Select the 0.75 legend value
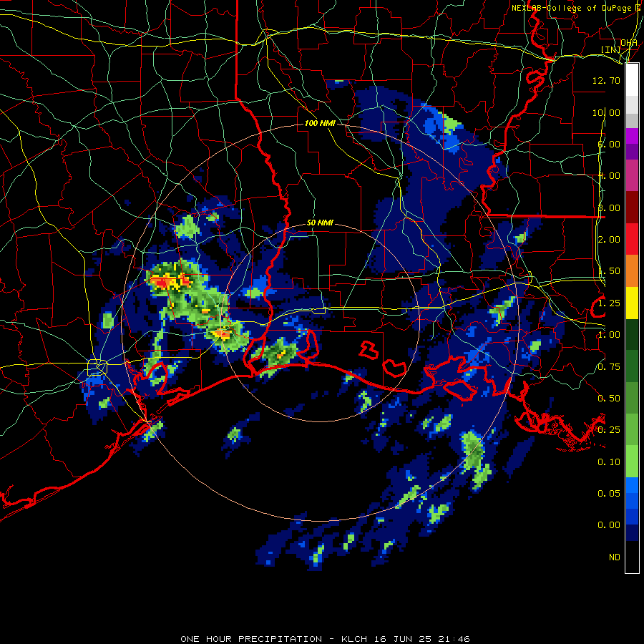 click(609, 367)
